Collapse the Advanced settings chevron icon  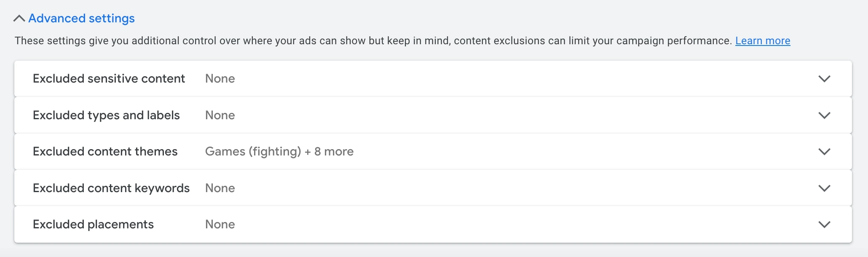[x=19, y=19]
